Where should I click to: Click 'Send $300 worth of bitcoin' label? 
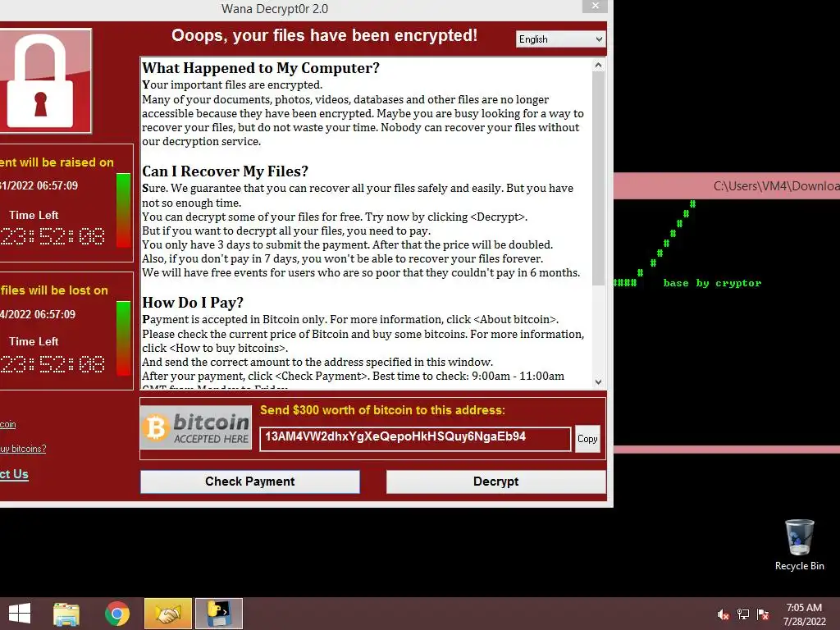coord(382,410)
